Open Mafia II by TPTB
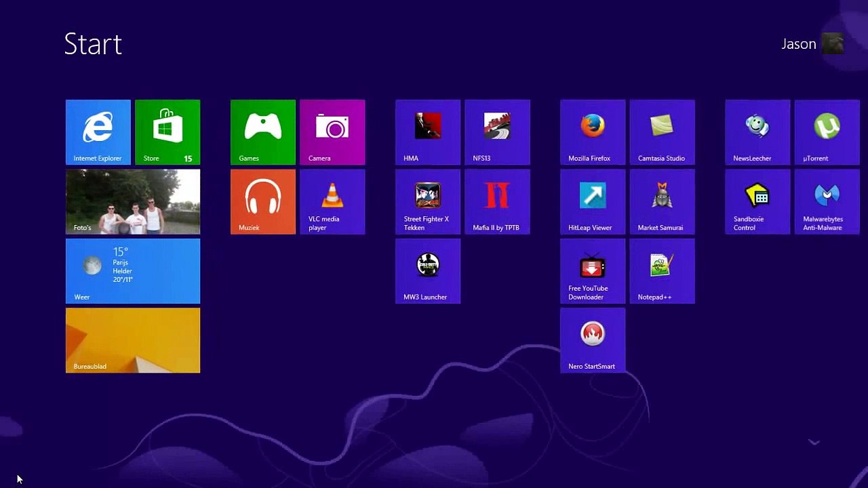Image resolution: width=868 pixels, height=488 pixels. 497,201
